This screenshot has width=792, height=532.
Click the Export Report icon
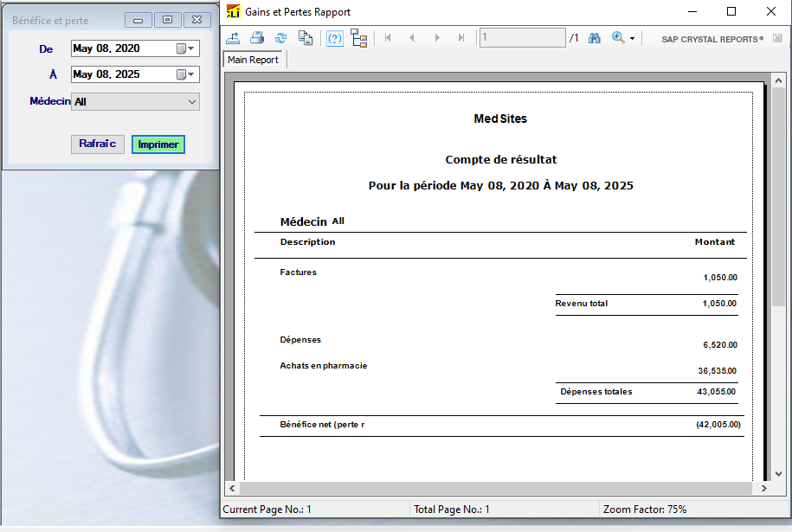233,38
